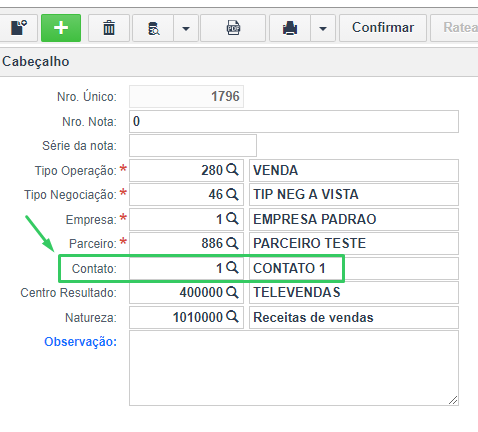Open lookup magnifier for Tipo Operação
This screenshot has height=432, width=478.
pyautogui.click(x=232, y=170)
